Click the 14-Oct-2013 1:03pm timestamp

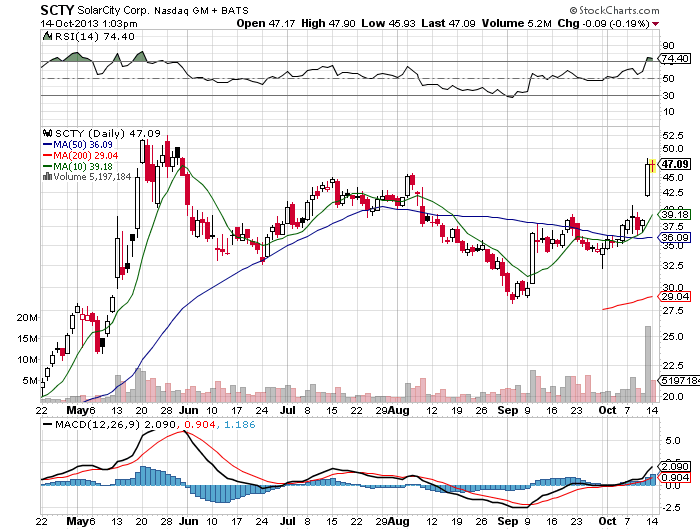tap(89, 24)
